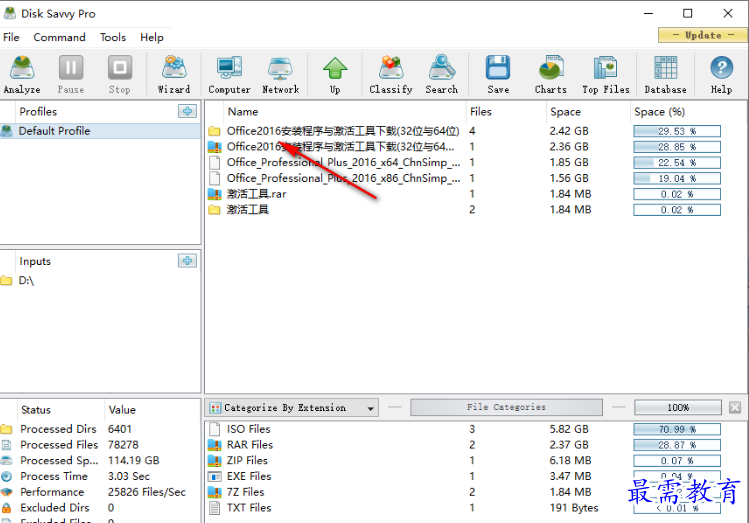Click the Processed Files status row
This screenshot has width=749, height=523.
coord(100,445)
